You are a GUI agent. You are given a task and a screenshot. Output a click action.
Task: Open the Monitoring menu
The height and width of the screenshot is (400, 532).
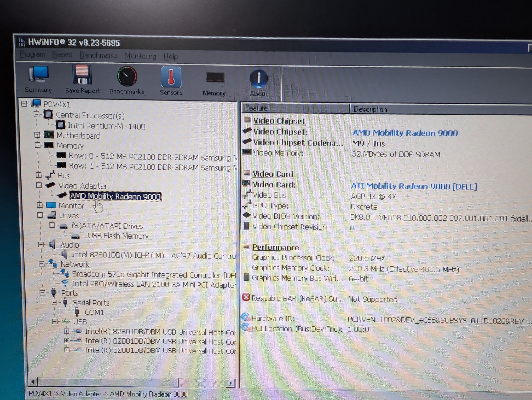(141, 56)
